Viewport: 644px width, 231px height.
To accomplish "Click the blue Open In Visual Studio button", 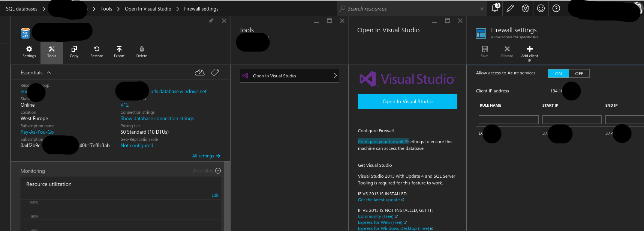I will [407, 102].
